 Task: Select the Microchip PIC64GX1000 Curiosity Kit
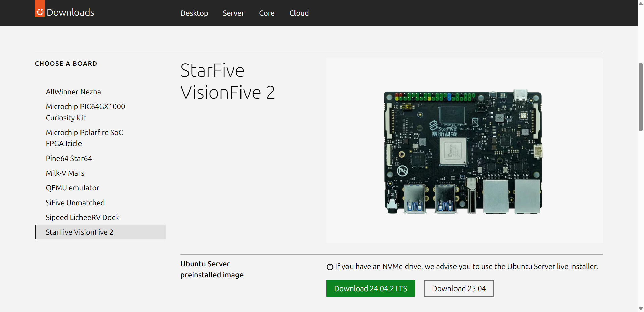click(x=86, y=112)
